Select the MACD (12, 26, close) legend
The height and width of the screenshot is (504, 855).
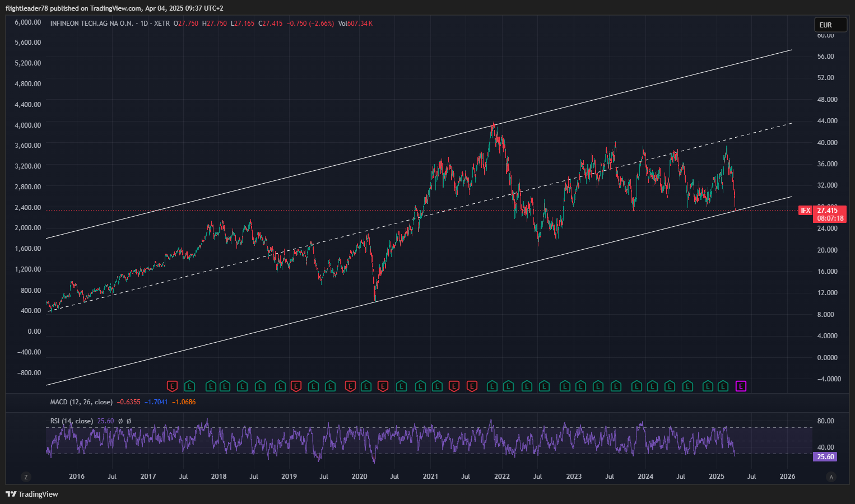pyautogui.click(x=81, y=402)
